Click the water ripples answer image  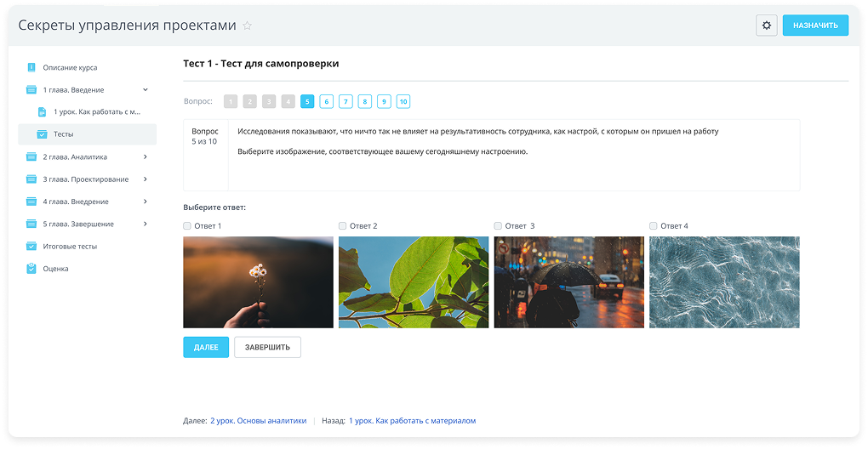click(725, 282)
